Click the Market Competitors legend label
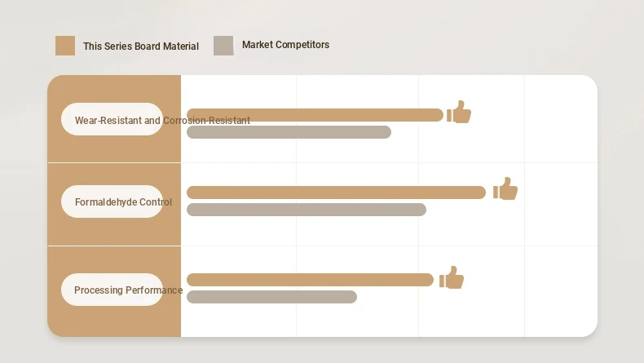 [285, 45]
